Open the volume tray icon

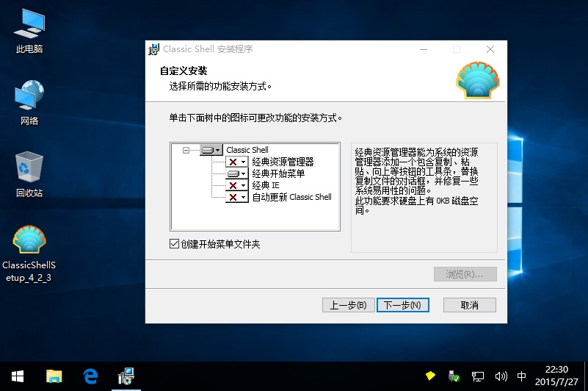501,376
